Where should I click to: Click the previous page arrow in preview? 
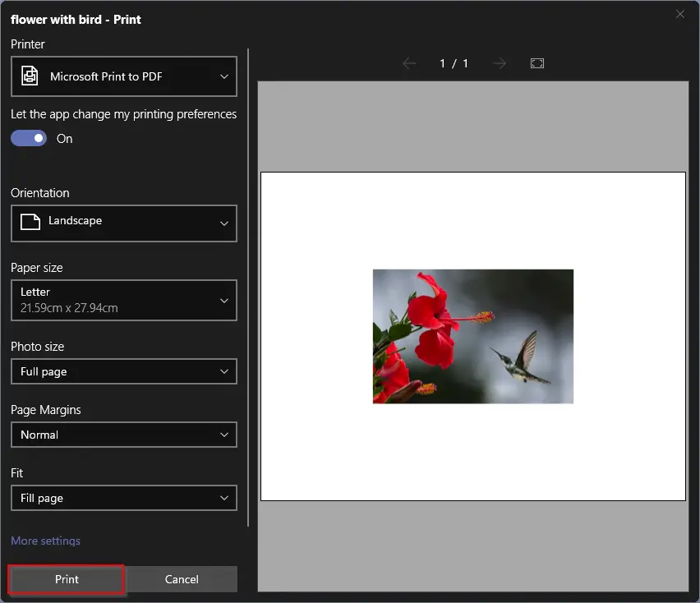[409, 63]
